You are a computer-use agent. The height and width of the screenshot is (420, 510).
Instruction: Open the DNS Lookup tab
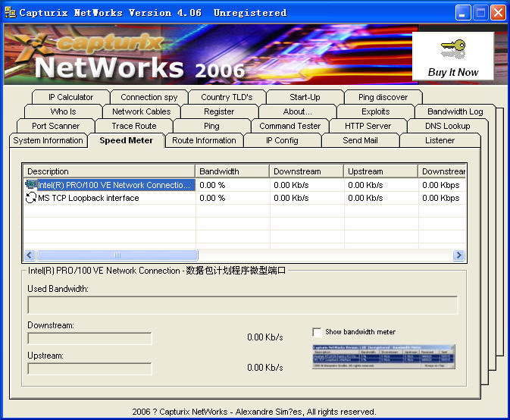(448, 126)
